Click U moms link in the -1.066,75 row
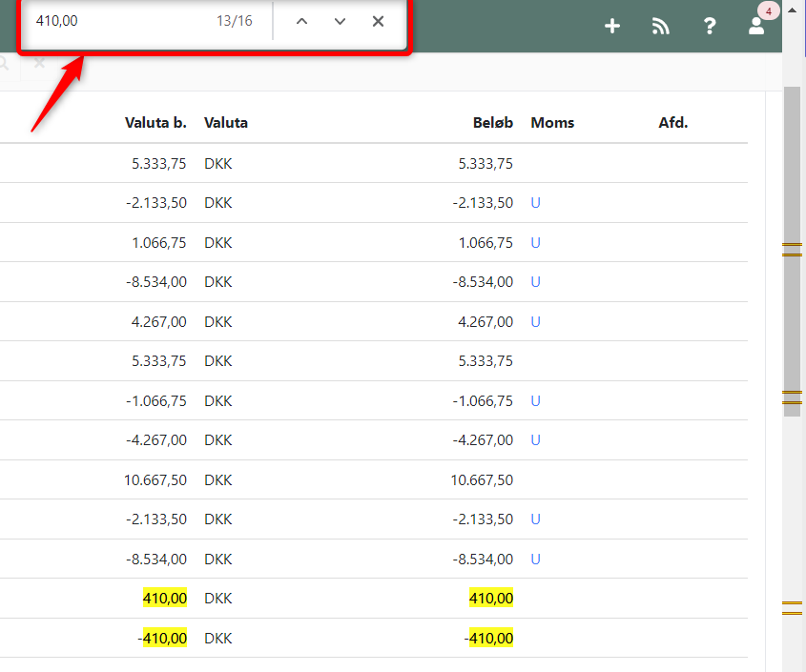Image resolution: width=806 pixels, height=672 pixels. [535, 401]
